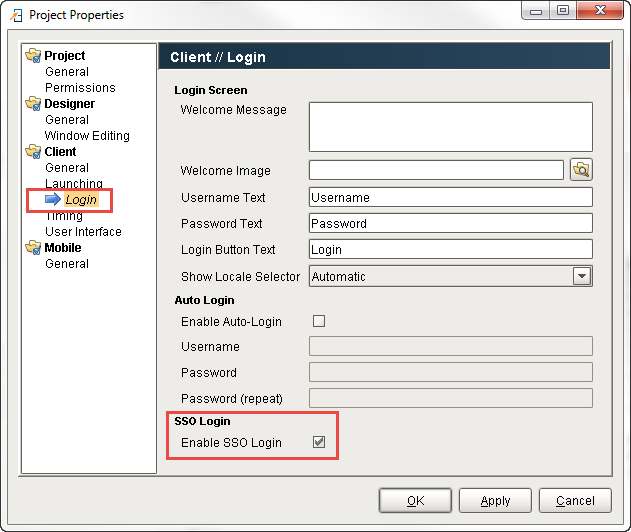This screenshot has width=631, height=532.
Task: Click the Welcome Message text area
Action: tap(451, 127)
